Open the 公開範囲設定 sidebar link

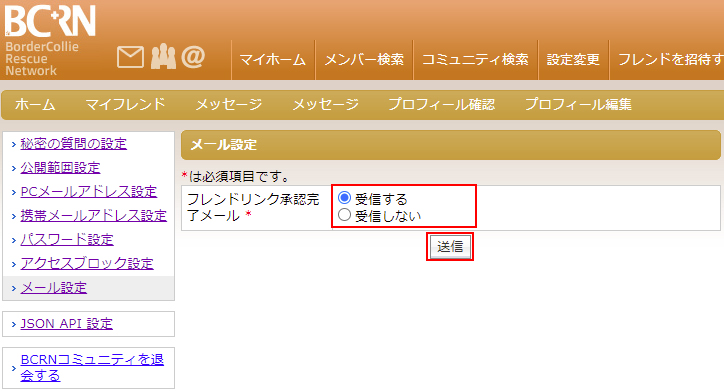pos(60,168)
